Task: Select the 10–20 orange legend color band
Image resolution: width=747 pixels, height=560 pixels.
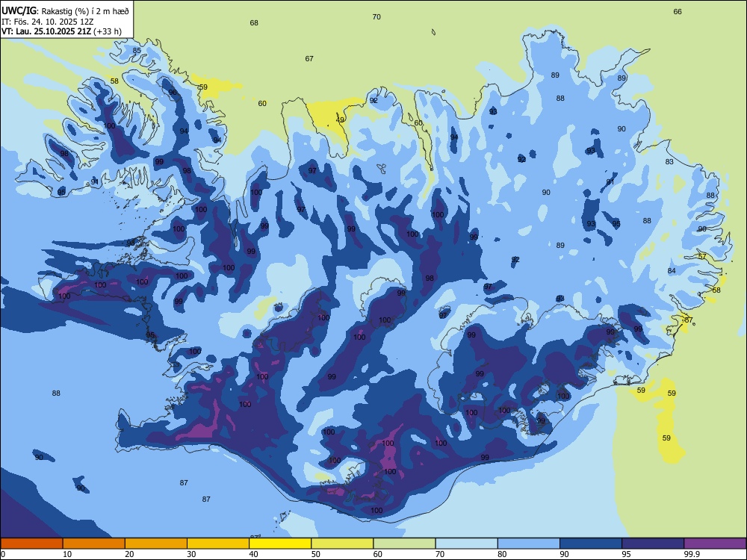Action: (94, 544)
